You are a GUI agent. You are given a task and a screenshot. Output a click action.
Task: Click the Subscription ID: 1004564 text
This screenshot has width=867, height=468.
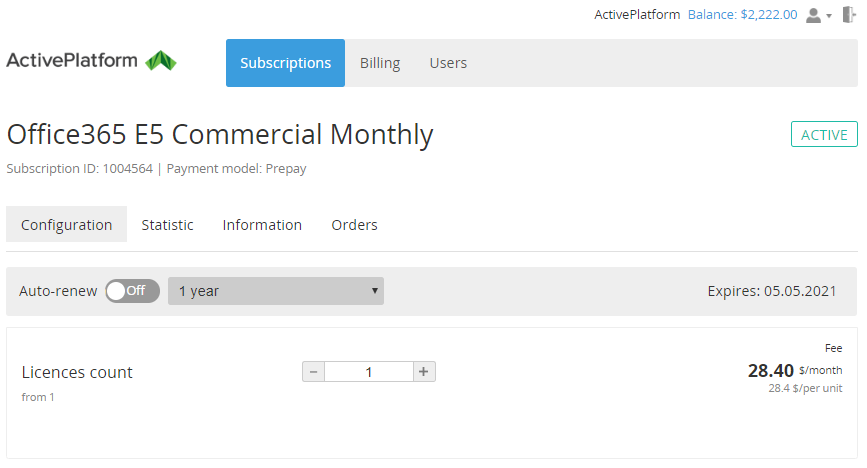(x=80, y=169)
